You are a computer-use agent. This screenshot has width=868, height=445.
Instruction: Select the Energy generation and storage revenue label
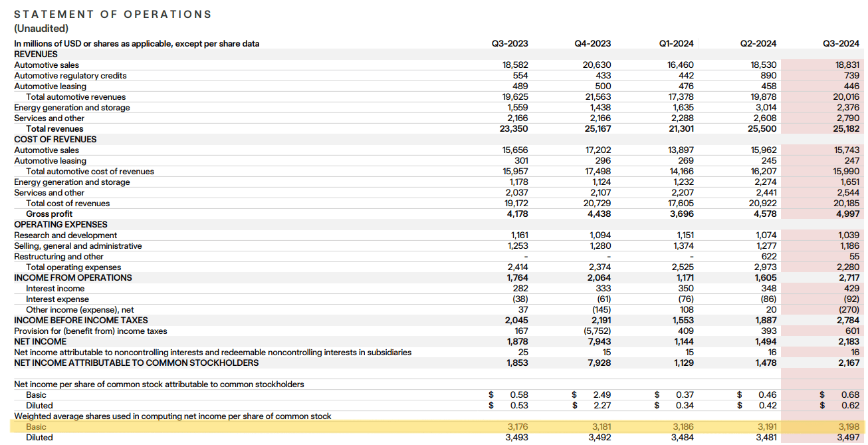(x=72, y=108)
